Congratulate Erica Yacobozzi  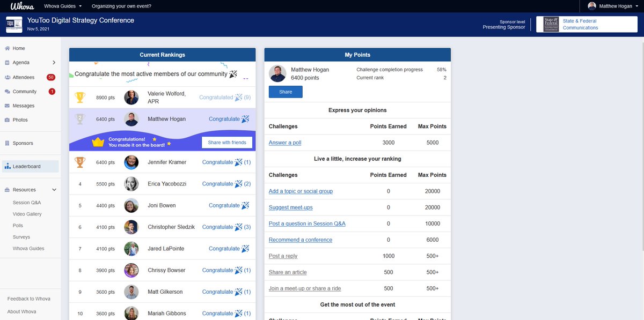click(226, 184)
